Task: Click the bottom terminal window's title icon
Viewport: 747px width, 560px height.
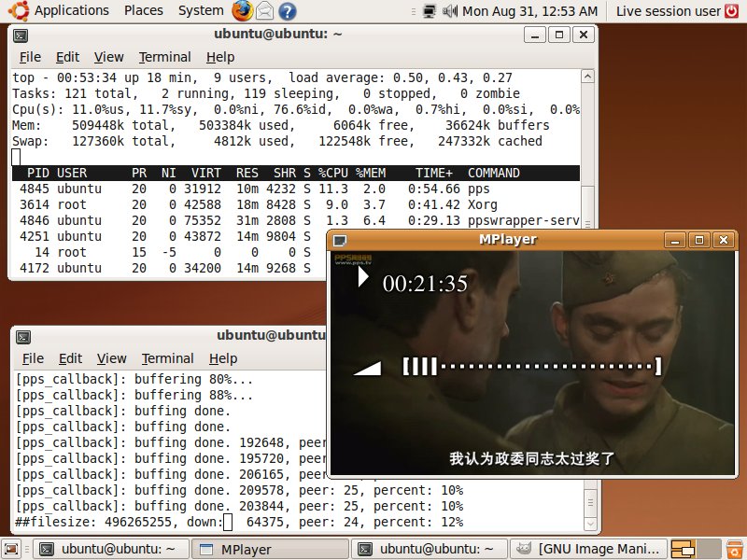Action: (23, 337)
